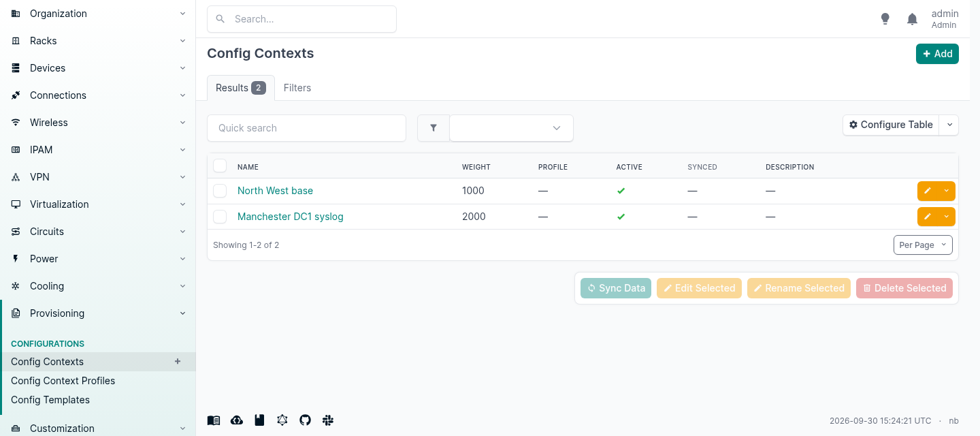Open the arrow dropdown next to Configure Table

pos(949,125)
